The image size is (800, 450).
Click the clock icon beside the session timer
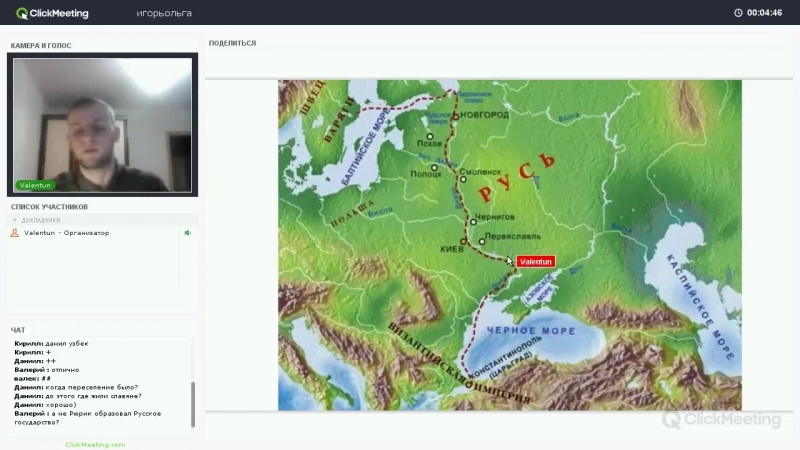click(x=738, y=13)
